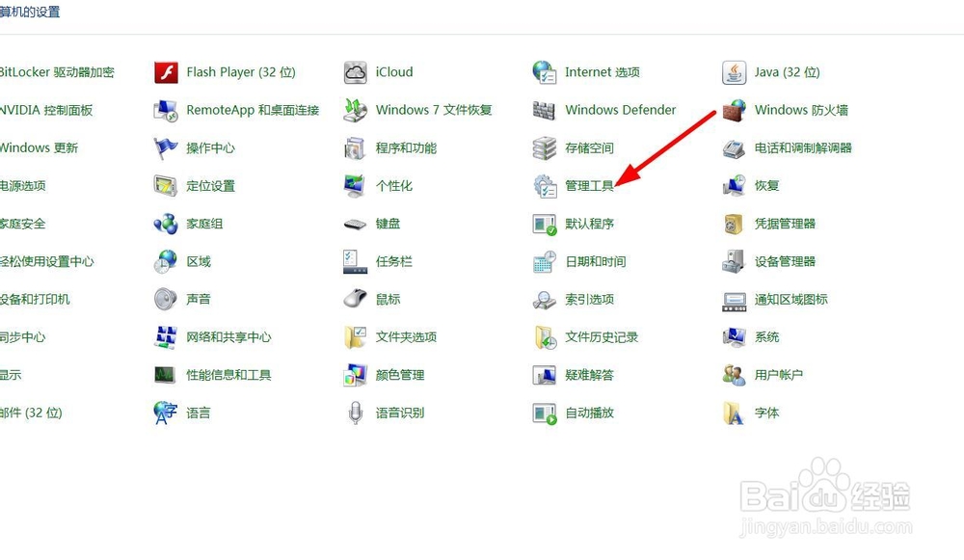Open the 设备管理器 icon
Screen dimensions: 964x560
[734, 262]
